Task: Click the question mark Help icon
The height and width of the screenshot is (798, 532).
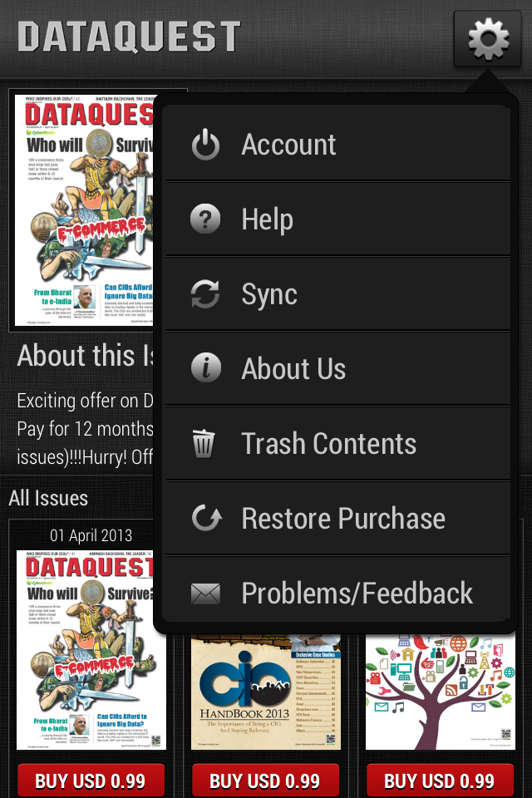Action: click(205, 219)
